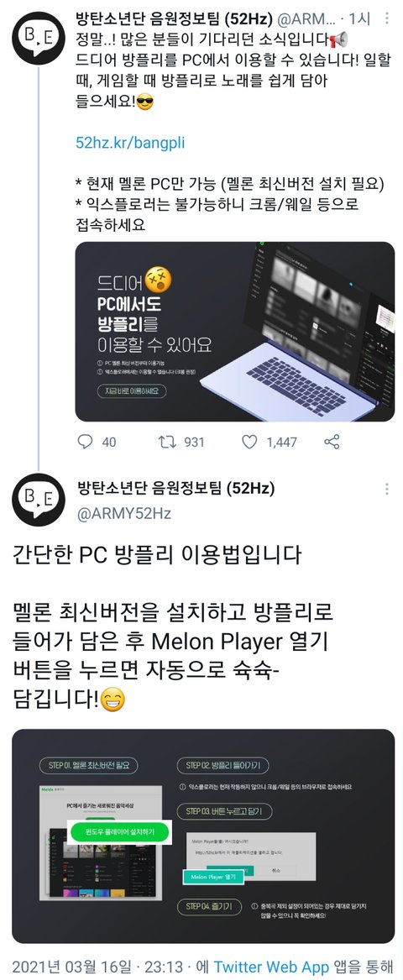Like the tweet with the heart icon

tap(249, 441)
